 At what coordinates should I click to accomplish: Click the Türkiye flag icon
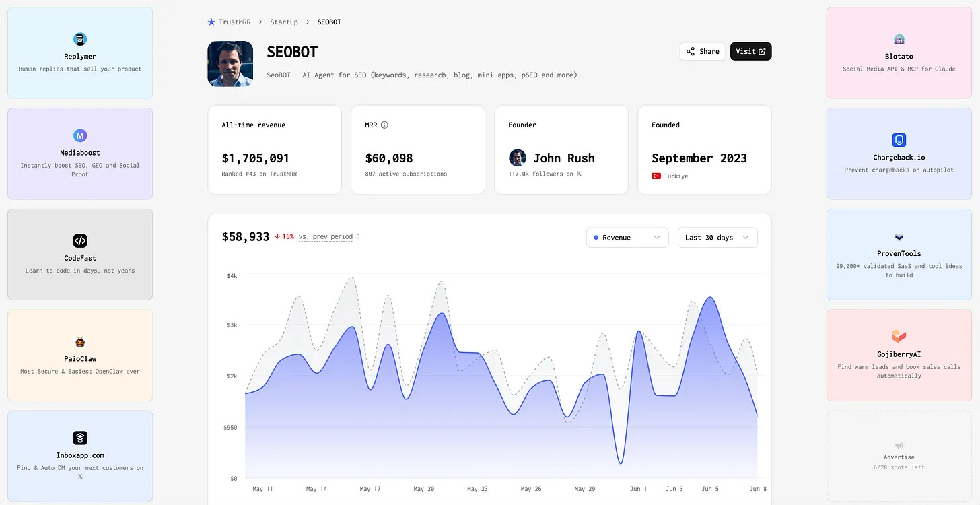click(x=656, y=176)
